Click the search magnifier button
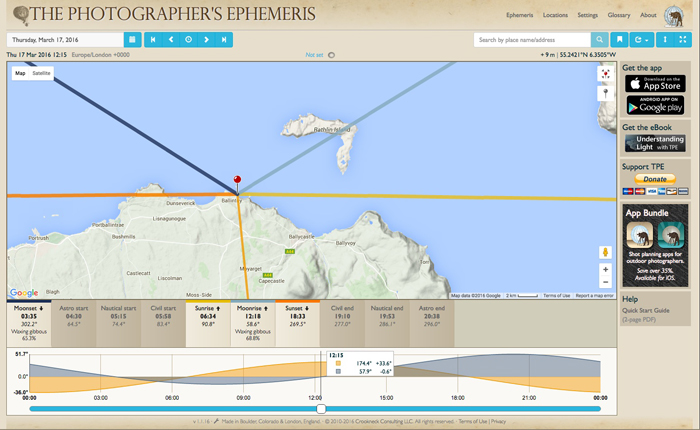 [600, 40]
